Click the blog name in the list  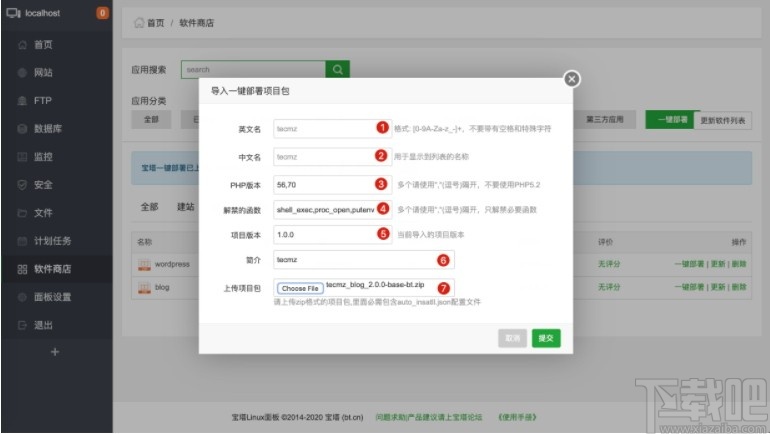pos(162,287)
